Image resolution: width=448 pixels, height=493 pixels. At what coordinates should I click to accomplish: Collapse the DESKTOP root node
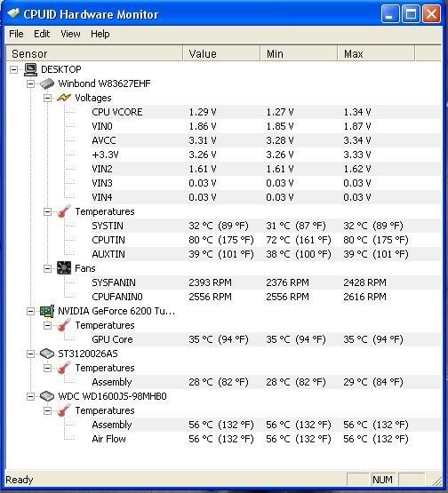[x=14, y=69]
